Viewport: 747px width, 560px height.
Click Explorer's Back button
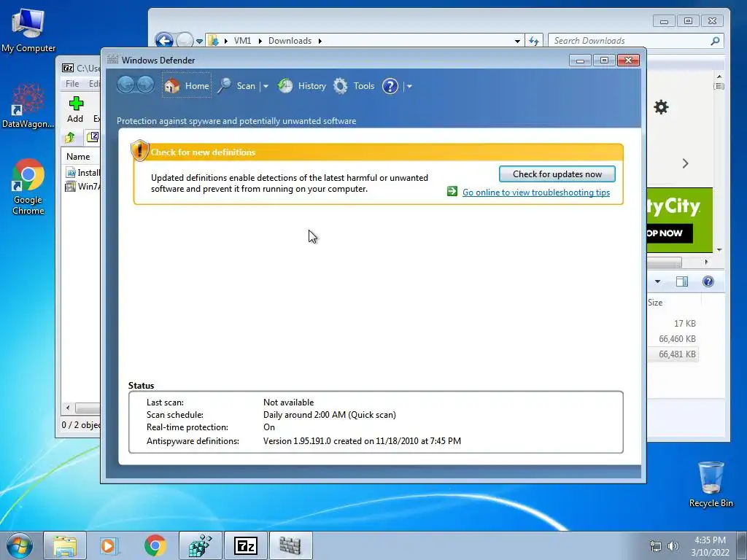[x=164, y=41]
